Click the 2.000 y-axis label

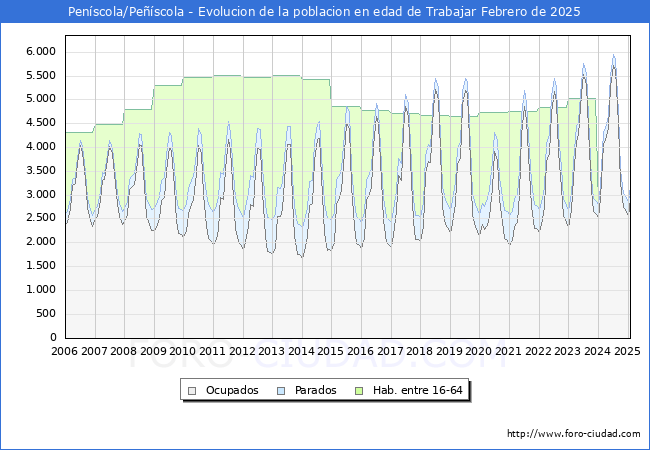click(x=41, y=242)
